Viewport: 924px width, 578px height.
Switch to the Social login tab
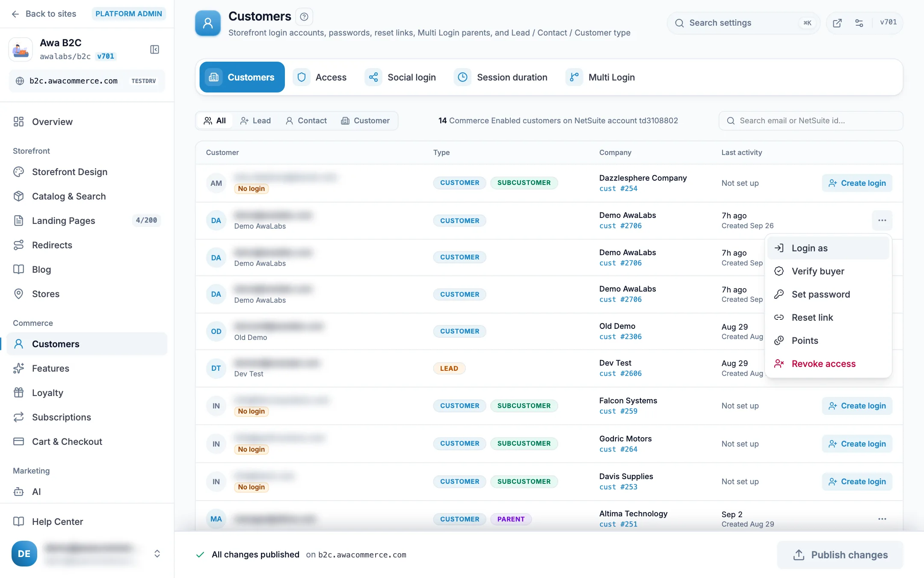click(401, 77)
